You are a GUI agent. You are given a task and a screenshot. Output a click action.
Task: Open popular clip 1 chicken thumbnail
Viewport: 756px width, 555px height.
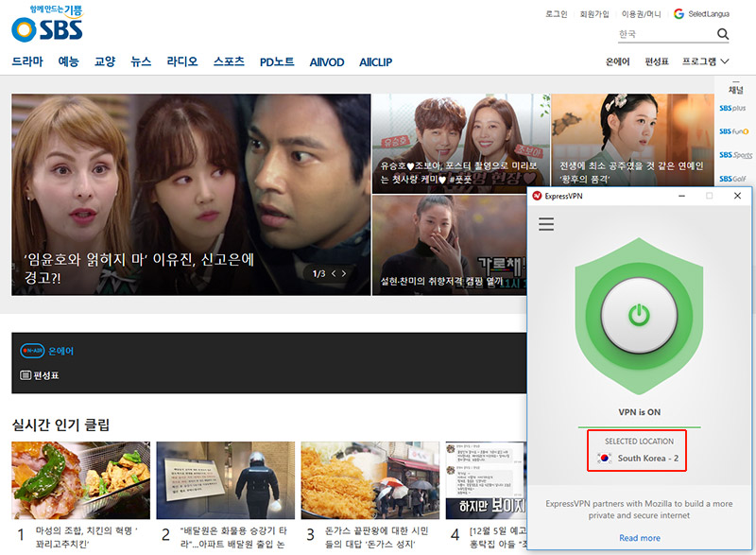(80, 480)
